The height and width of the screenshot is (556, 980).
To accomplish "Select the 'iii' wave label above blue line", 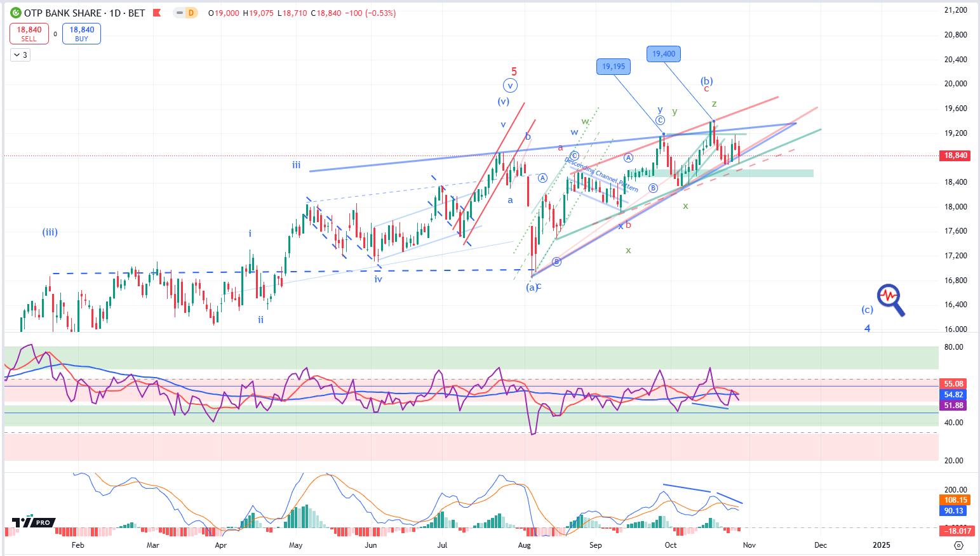I will (x=297, y=165).
